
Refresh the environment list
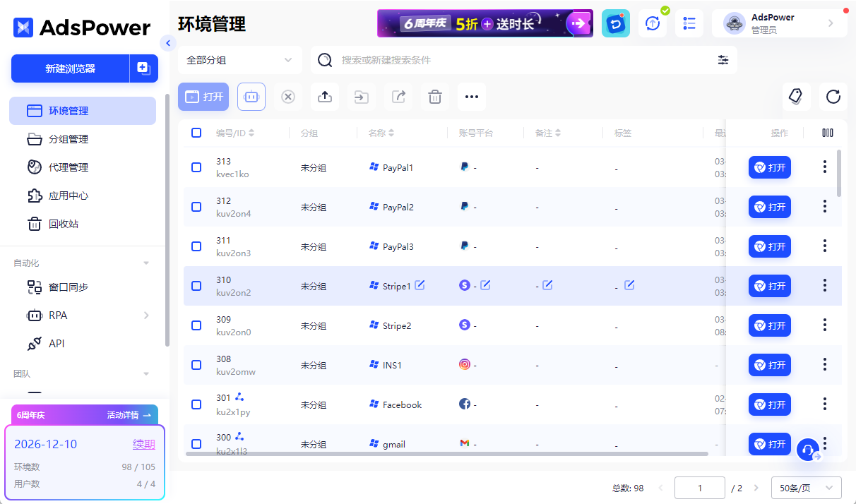pos(833,97)
